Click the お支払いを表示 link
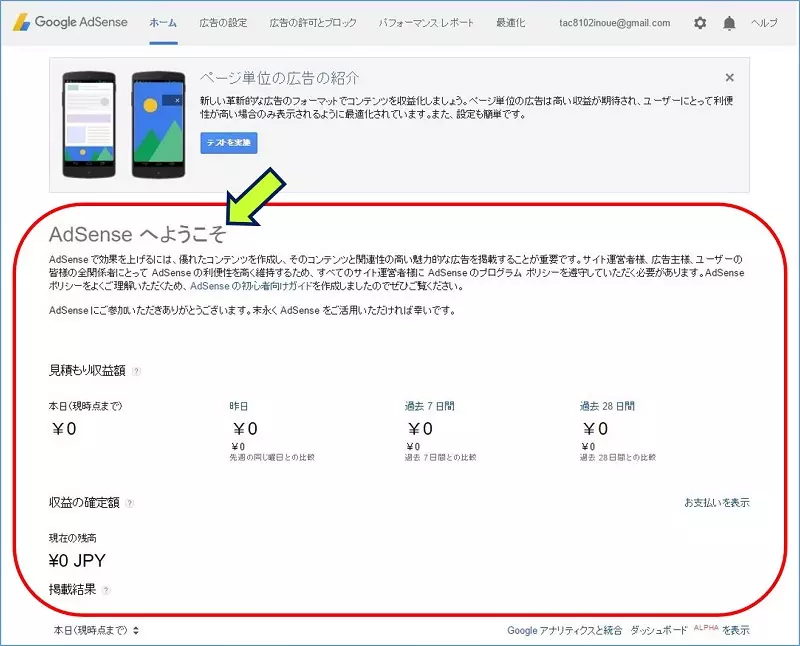Screen dimensions: 800x646 pyautogui.click(x=717, y=503)
